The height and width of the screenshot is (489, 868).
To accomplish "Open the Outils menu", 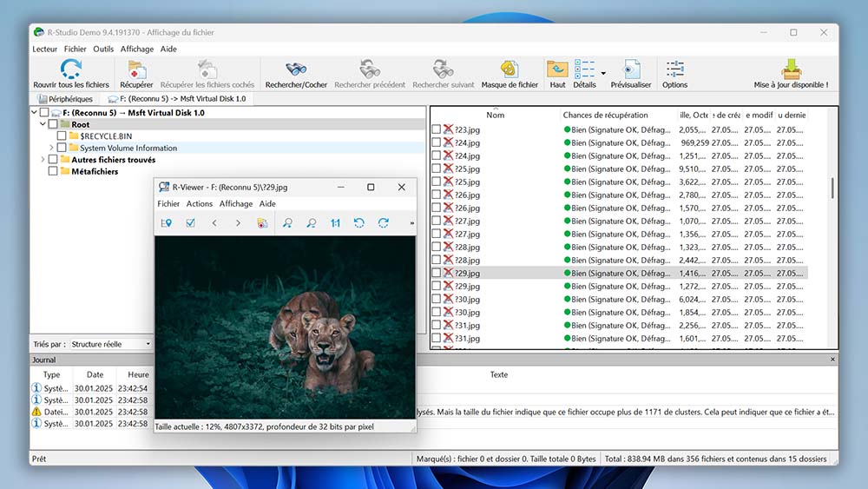I will [x=103, y=49].
